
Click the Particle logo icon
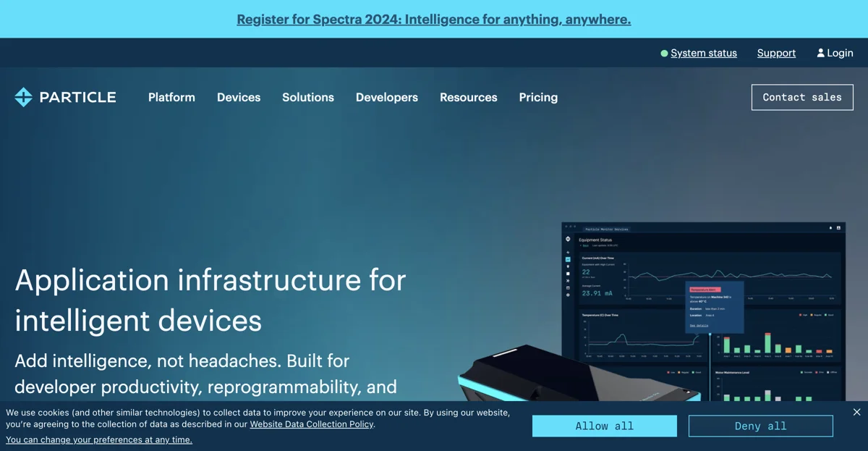pos(23,97)
